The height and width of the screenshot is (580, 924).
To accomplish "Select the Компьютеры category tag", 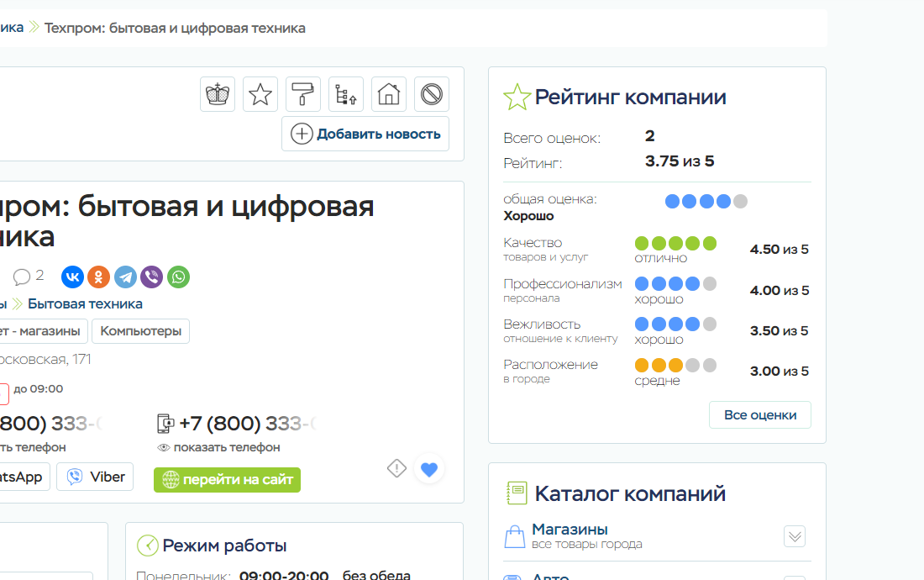I will (140, 331).
